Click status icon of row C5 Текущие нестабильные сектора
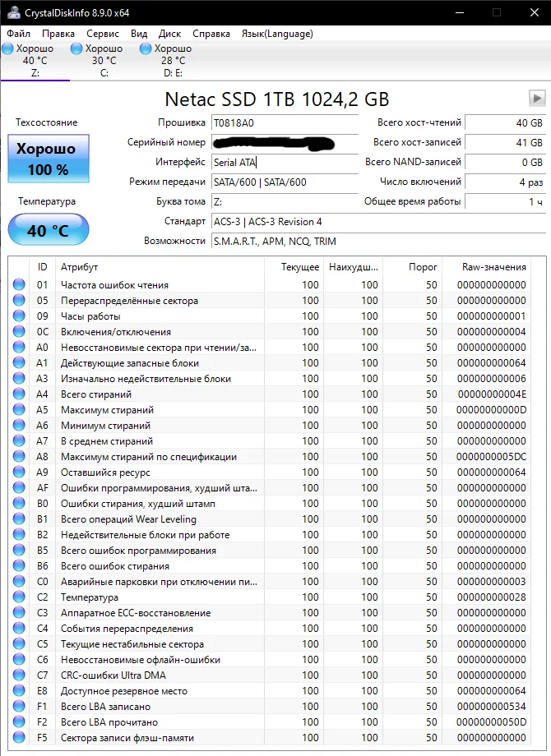Screen dimensions: 551x756 pyautogui.click(x=19, y=643)
